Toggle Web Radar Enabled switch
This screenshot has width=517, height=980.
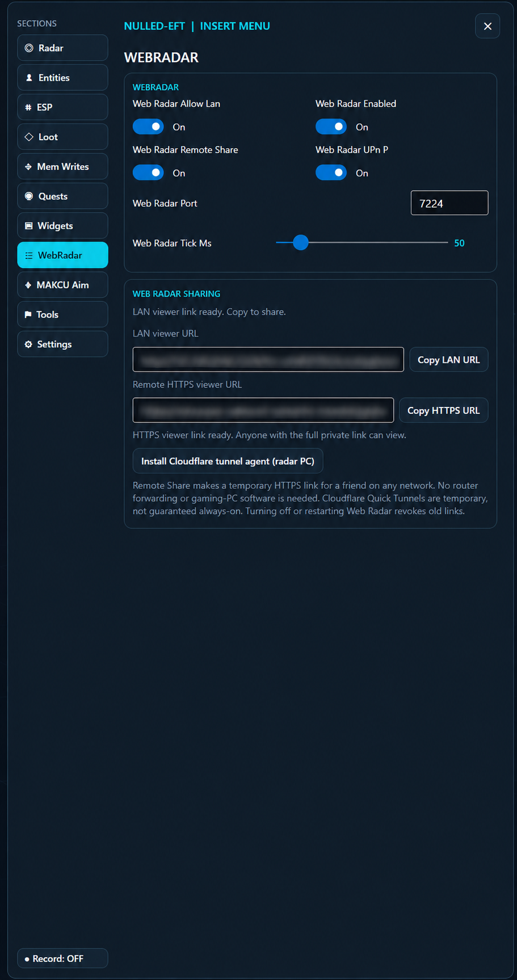pyautogui.click(x=331, y=127)
